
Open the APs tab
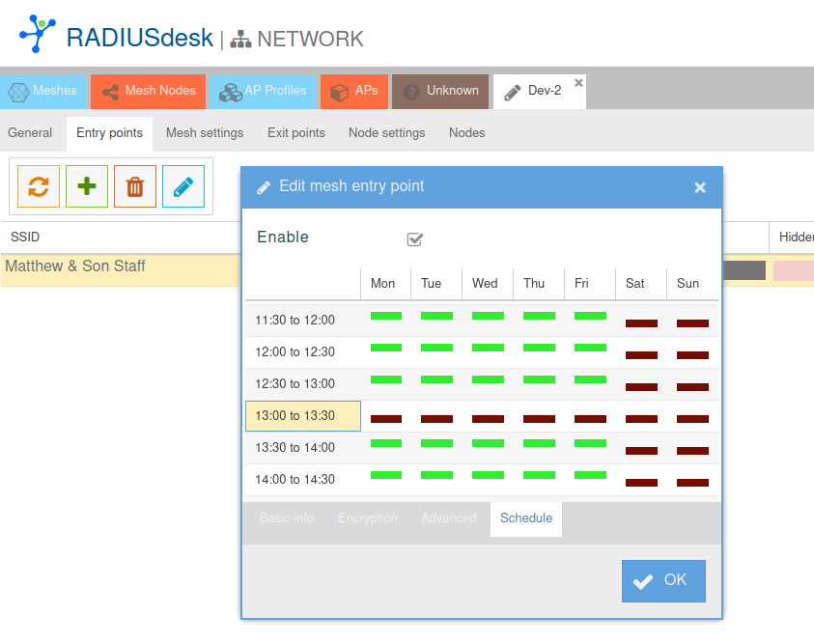tap(354, 91)
